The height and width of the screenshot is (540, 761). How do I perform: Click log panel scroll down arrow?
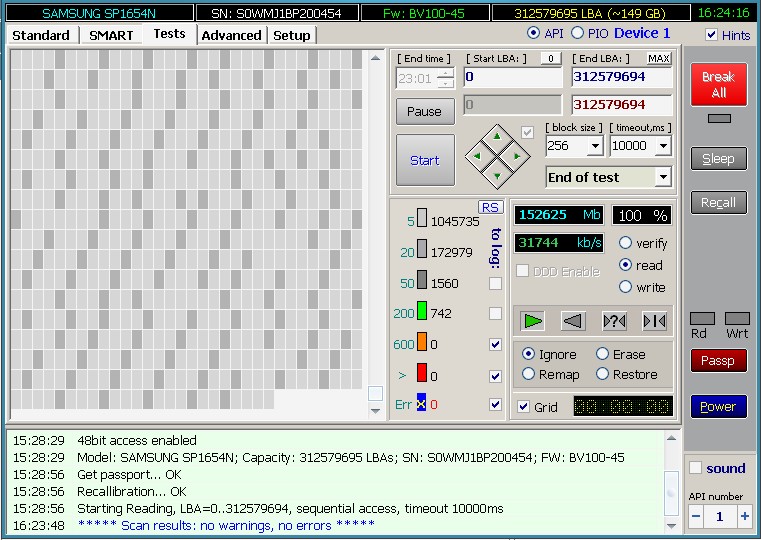click(x=671, y=525)
